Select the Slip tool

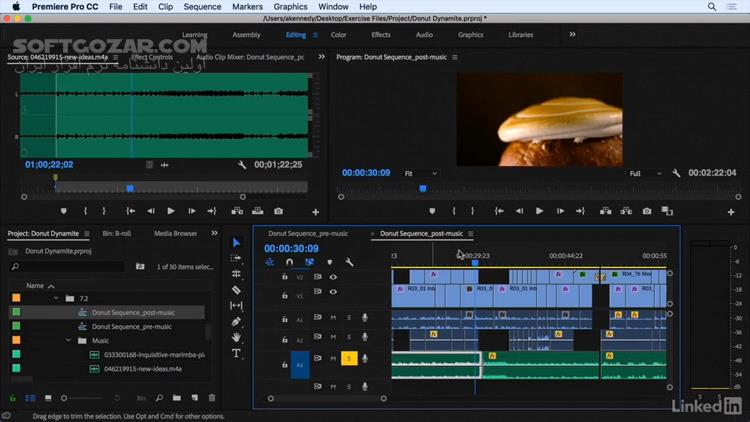coord(236,306)
